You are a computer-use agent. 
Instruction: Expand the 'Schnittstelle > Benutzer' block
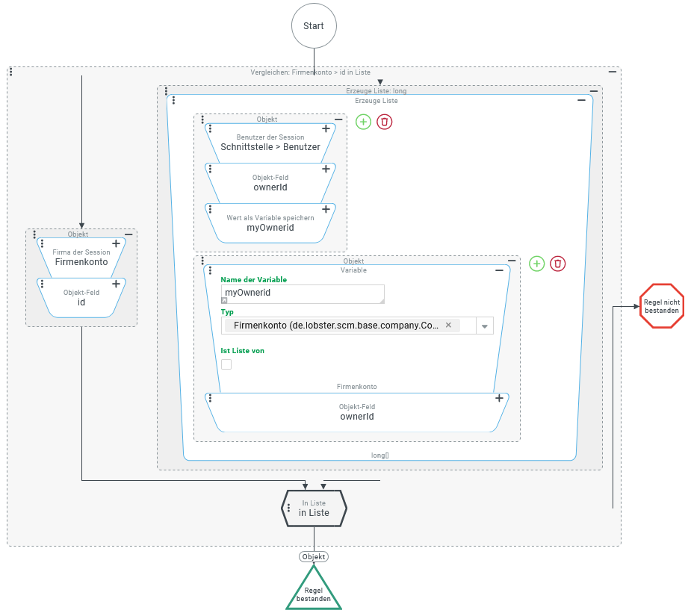[x=326, y=128]
